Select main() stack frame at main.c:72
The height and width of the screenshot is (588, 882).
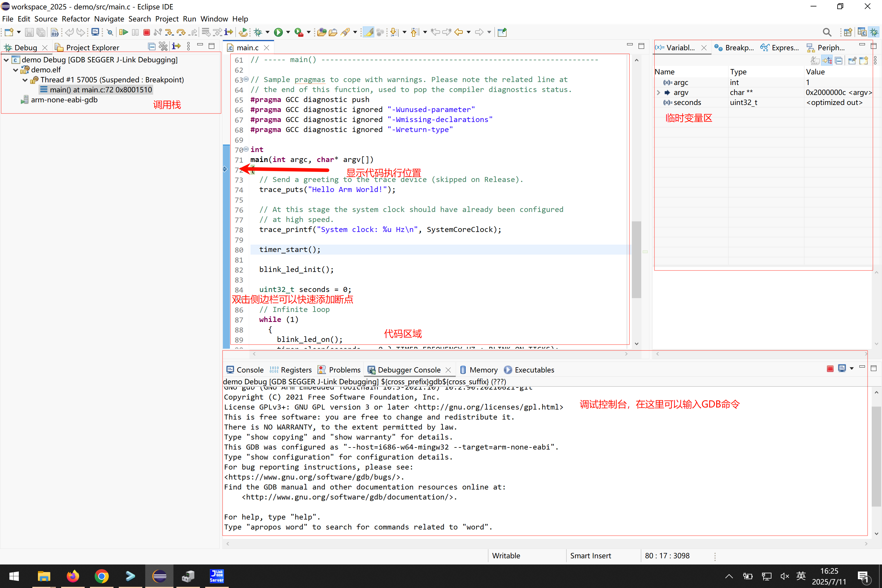(101, 90)
